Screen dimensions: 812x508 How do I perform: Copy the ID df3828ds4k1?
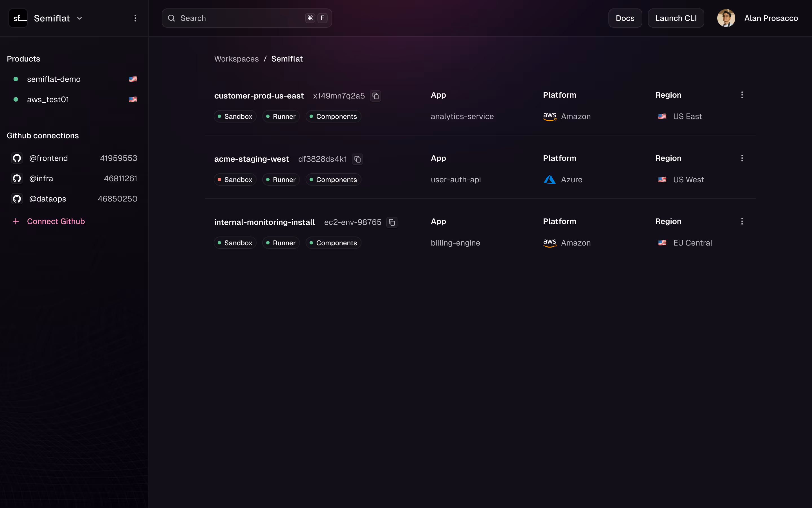(x=358, y=159)
